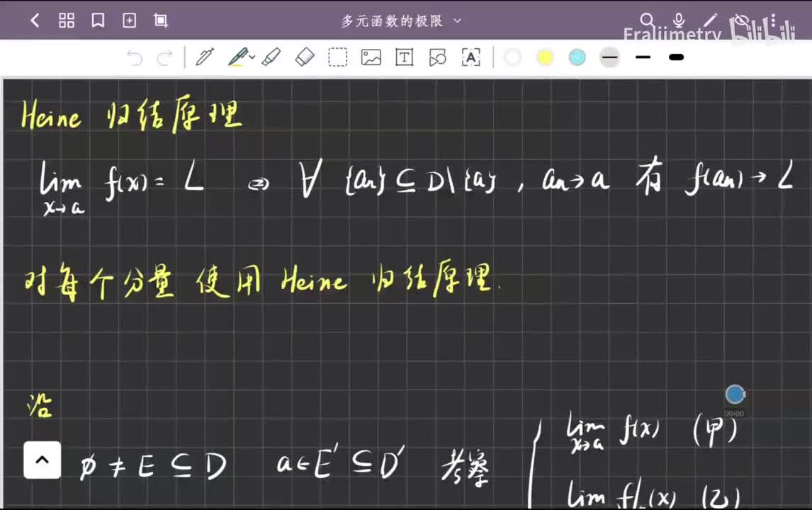
Task: Select the highlighter tool
Action: (271, 57)
